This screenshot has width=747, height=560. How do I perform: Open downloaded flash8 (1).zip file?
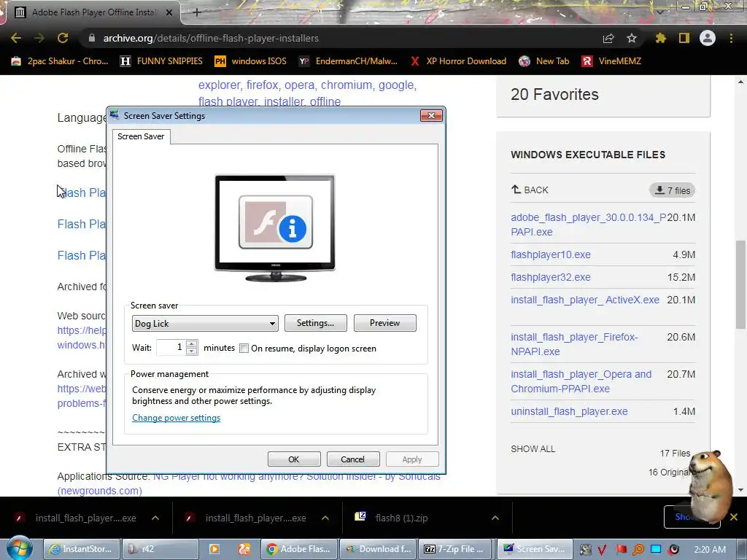(x=401, y=518)
